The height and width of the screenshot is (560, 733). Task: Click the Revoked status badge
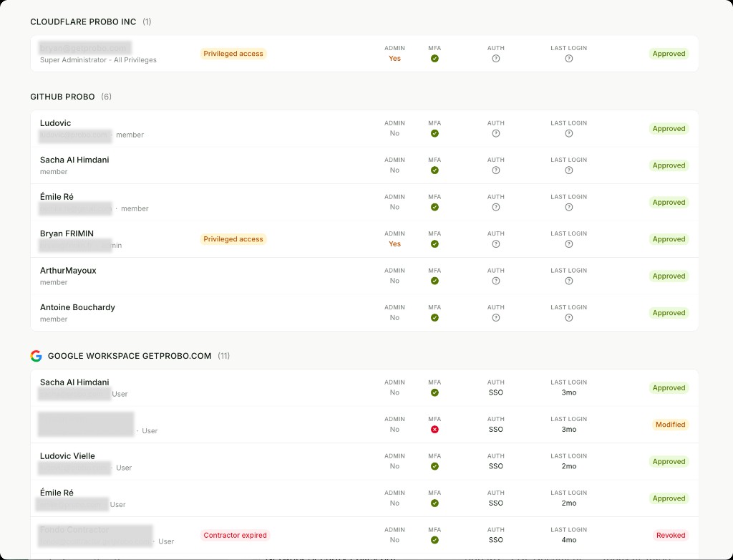(671, 535)
